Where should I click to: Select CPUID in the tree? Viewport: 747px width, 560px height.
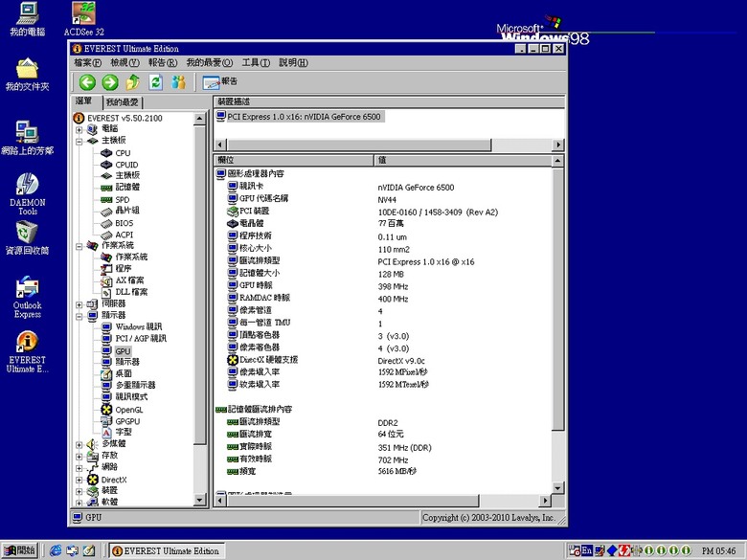[126, 165]
